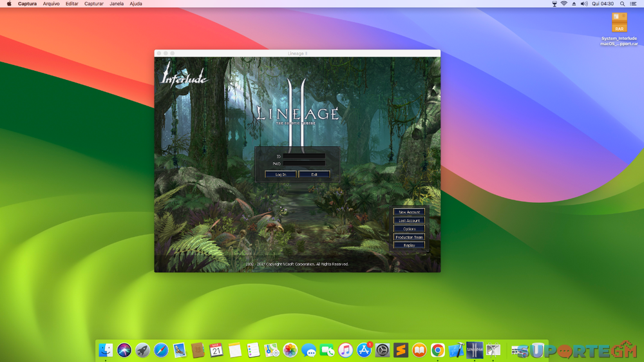Open the Arquivo menu
The width and height of the screenshot is (644, 362).
(x=51, y=4)
